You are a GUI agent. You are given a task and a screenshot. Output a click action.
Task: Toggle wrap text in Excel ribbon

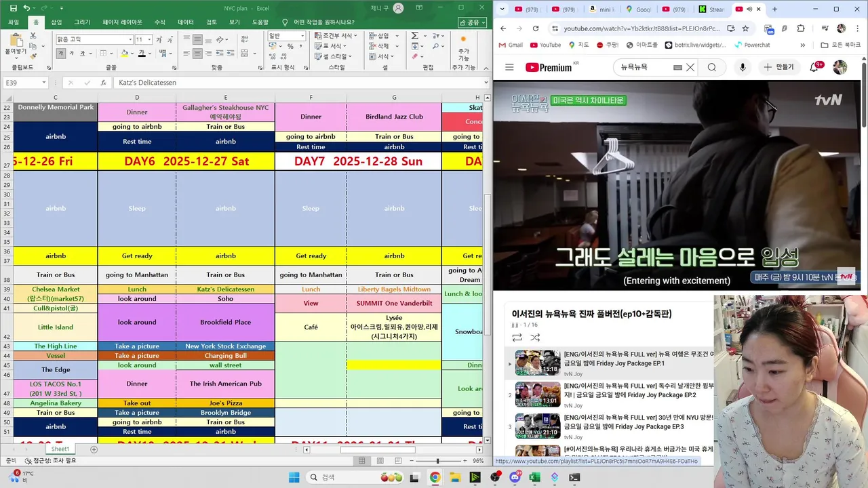tap(244, 39)
